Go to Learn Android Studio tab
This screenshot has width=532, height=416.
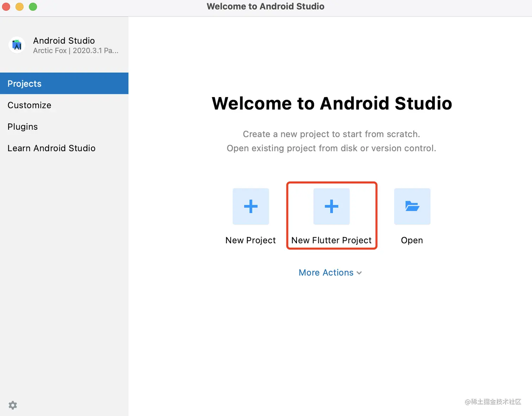coord(64,148)
